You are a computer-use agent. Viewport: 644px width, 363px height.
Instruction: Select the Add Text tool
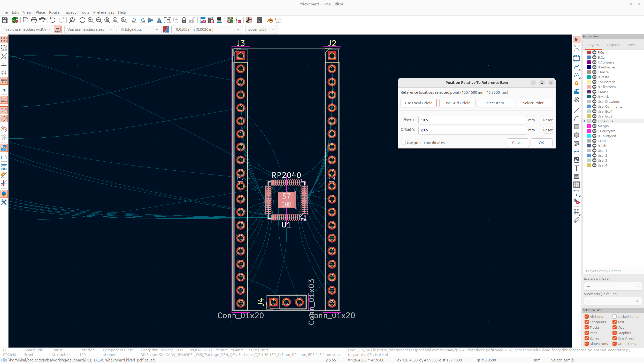576,168
